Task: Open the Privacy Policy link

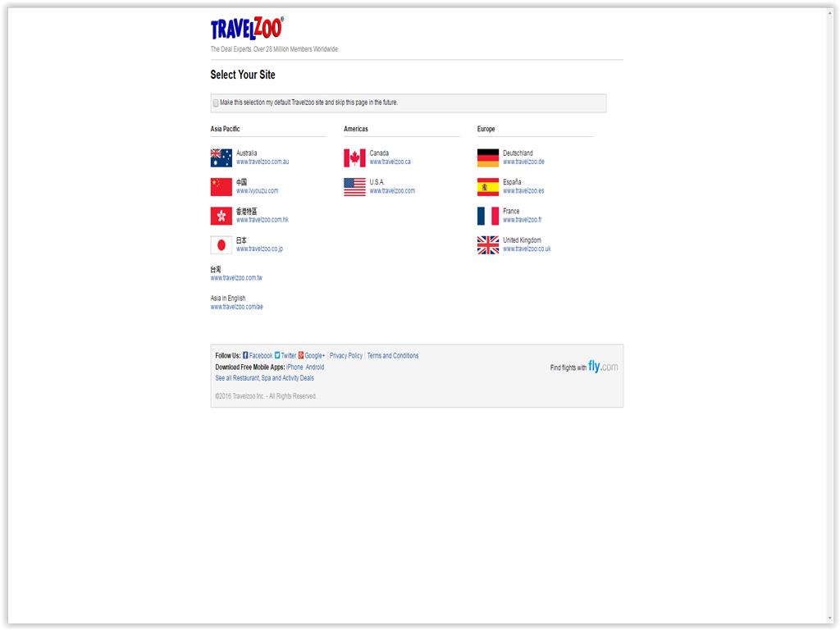Action: [x=345, y=356]
